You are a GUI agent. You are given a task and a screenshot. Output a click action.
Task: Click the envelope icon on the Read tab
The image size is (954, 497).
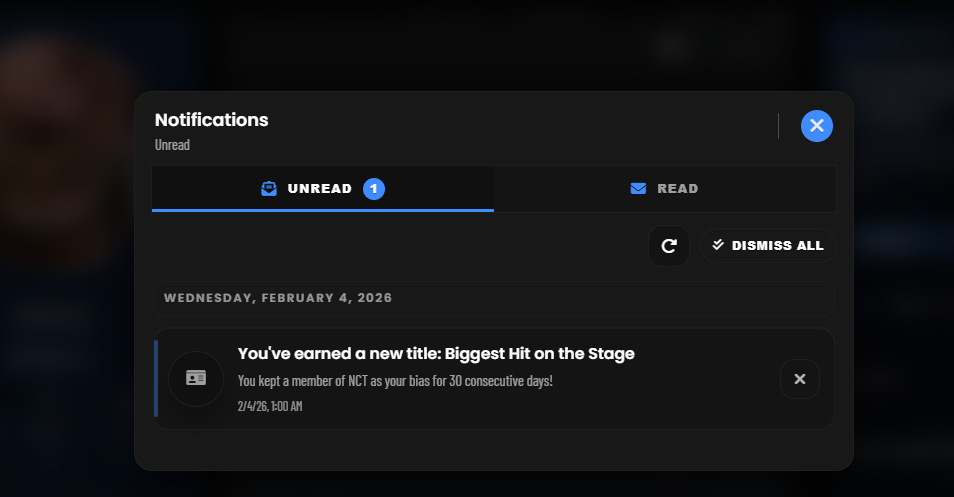point(638,189)
